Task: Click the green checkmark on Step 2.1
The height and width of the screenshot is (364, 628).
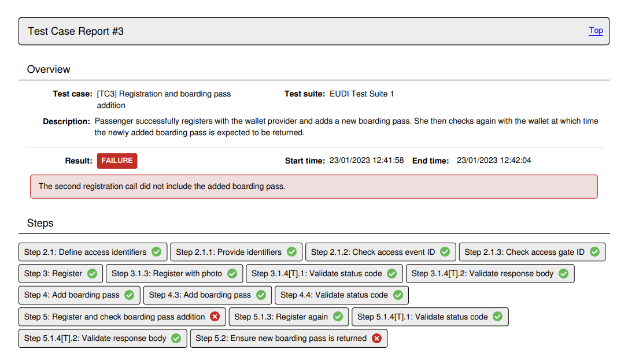Action: 156,251
